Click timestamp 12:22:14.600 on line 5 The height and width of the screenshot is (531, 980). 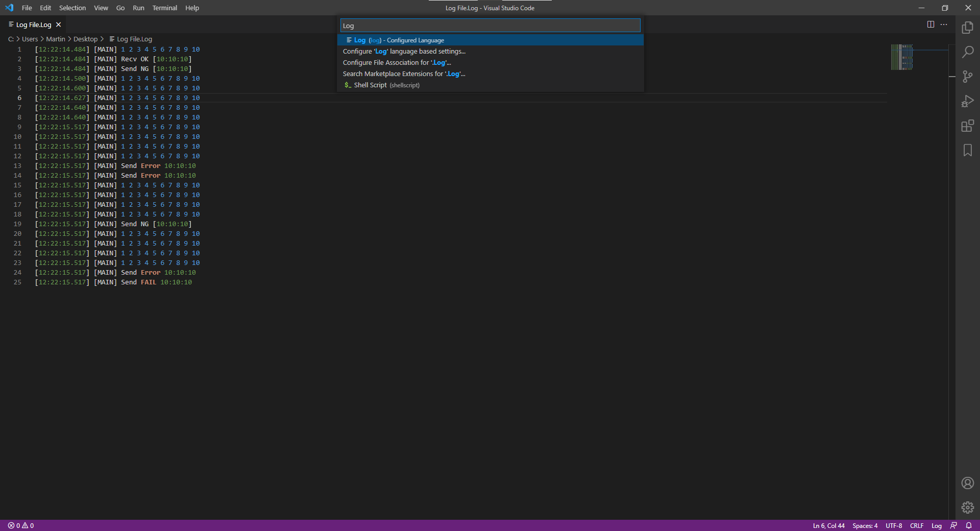(62, 88)
